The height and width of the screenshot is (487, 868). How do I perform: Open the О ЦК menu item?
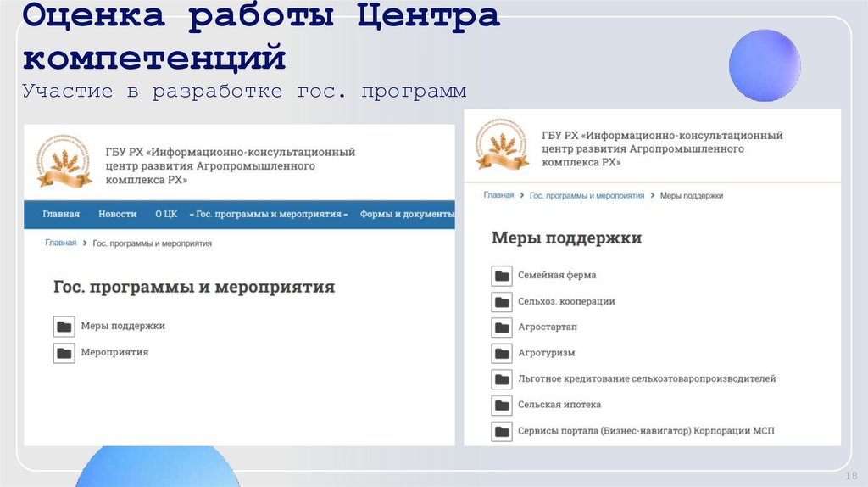(166, 215)
